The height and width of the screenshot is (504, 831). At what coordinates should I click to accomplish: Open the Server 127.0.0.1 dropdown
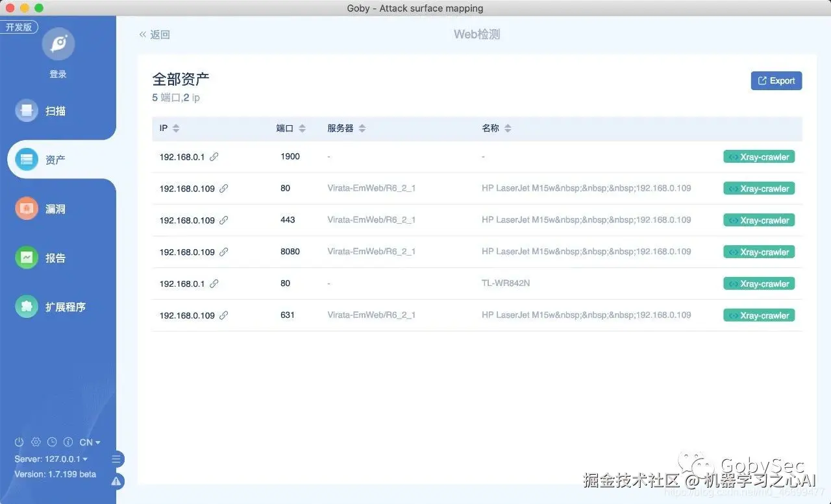pyautogui.click(x=51, y=459)
